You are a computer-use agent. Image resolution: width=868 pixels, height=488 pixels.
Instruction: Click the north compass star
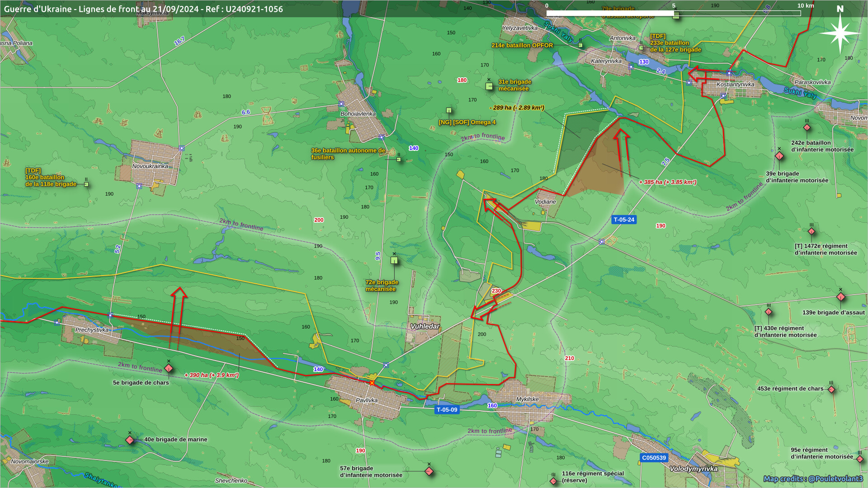840,33
